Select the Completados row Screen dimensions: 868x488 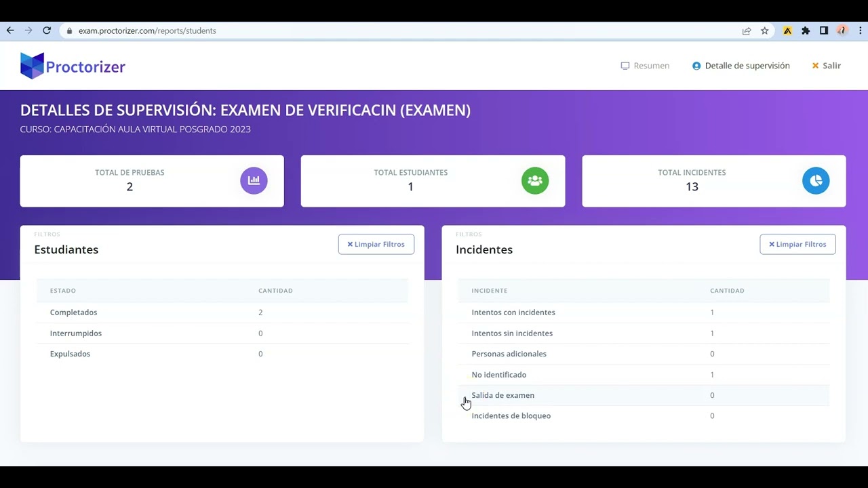222,312
